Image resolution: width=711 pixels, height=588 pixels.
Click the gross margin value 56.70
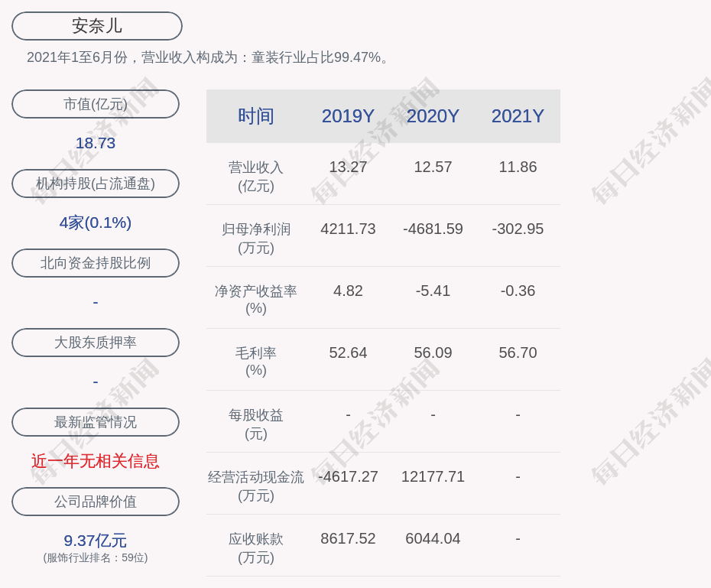coord(518,352)
